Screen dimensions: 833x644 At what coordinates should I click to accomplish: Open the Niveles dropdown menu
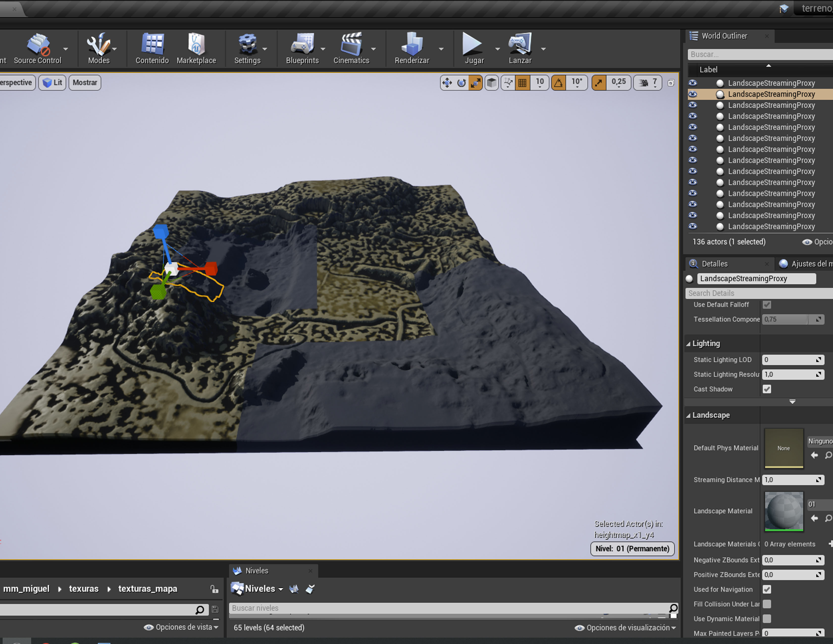(x=264, y=589)
